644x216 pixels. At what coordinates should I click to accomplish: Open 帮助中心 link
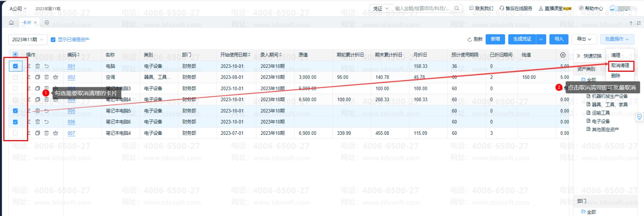click(x=591, y=8)
